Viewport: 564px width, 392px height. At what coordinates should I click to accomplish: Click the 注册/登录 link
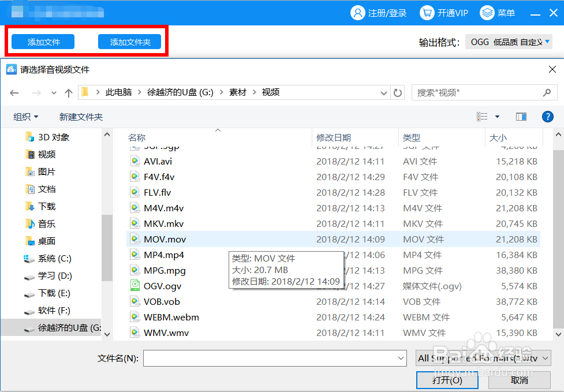pyautogui.click(x=387, y=13)
